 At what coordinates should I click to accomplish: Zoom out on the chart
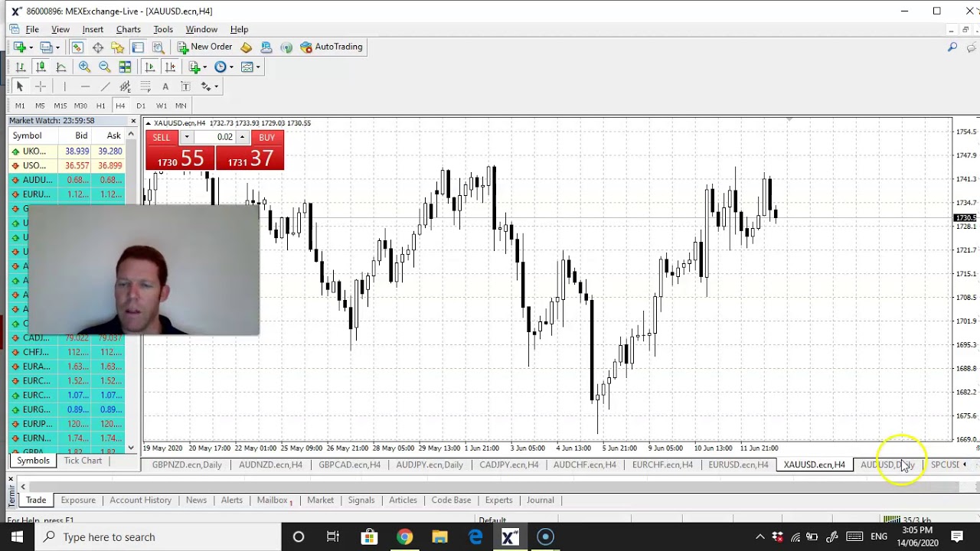click(x=105, y=67)
